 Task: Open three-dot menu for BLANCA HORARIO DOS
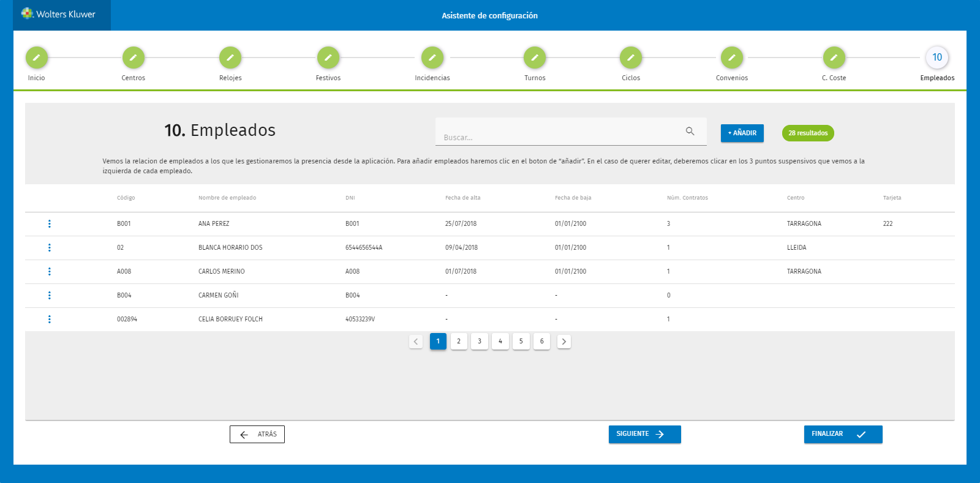(x=50, y=247)
